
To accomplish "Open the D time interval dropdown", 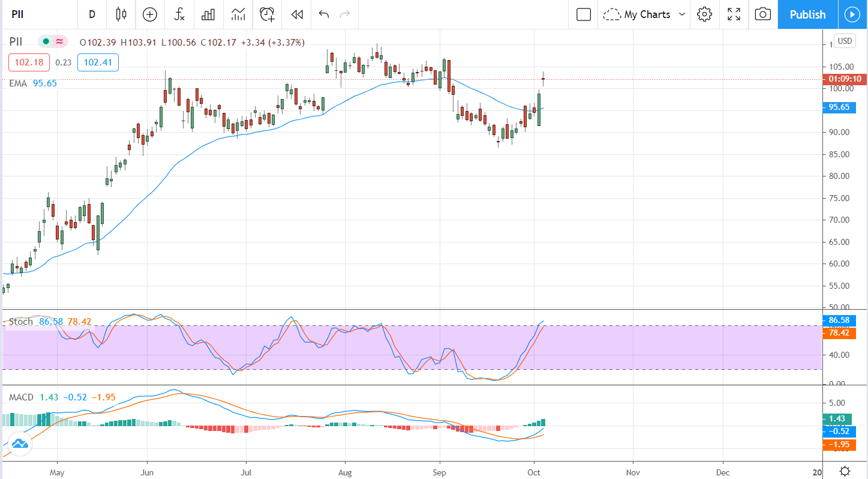I will 92,14.
